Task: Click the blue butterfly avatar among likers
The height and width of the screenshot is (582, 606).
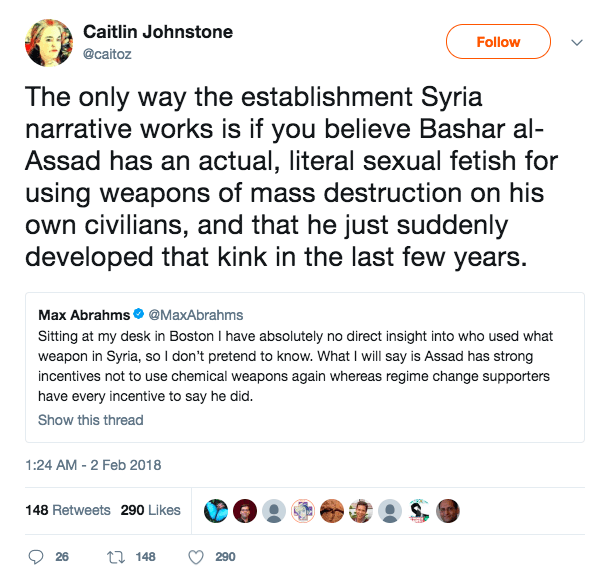Action: coord(217,510)
